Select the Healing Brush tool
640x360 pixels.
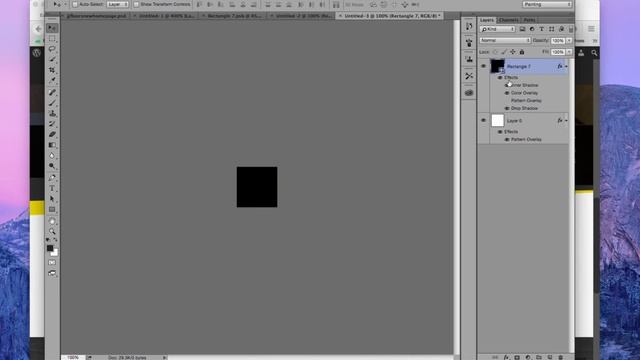point(52,92)
